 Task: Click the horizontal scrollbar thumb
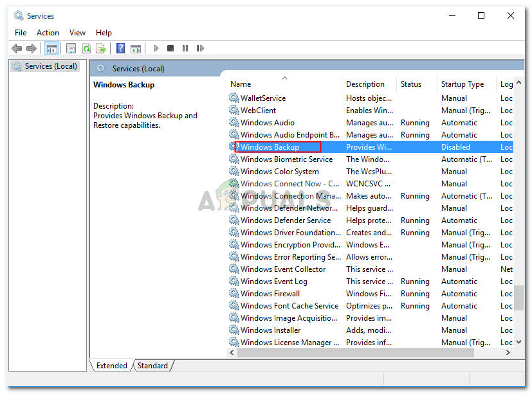tap(356, 352)
